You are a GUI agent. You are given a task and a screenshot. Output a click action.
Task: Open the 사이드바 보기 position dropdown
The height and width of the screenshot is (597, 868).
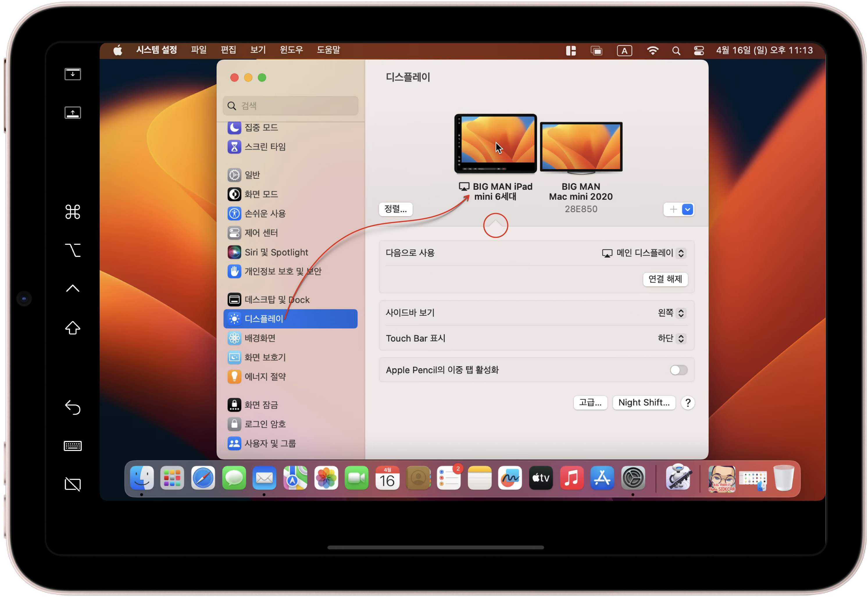click(x=671, y=313)
